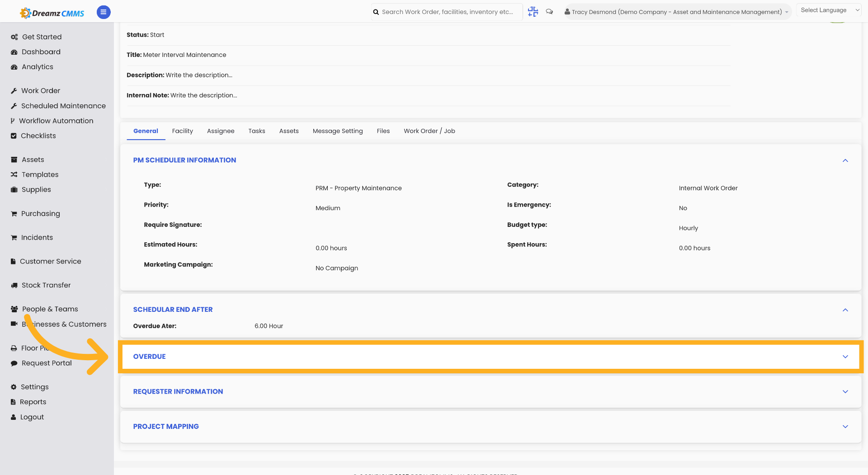Open the Files tab
The height and width of the screenshot is (475, 868).
tap(383, 131)
